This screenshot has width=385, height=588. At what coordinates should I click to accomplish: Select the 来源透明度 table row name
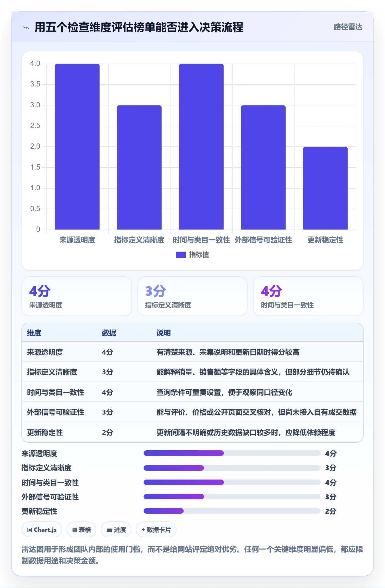tap(45, 352)
